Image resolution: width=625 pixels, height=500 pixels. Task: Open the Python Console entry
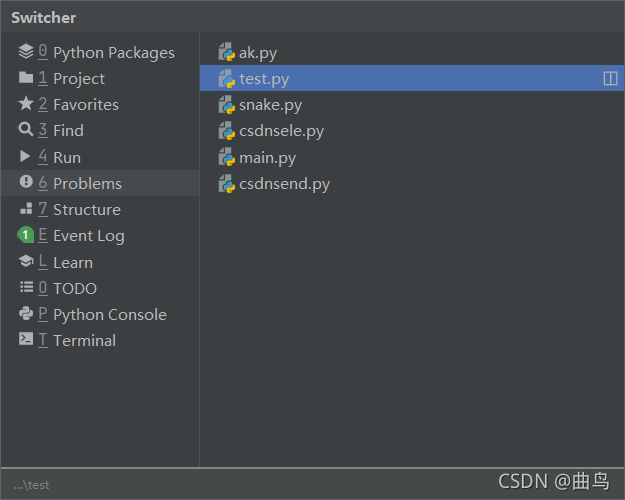point(100,315)
